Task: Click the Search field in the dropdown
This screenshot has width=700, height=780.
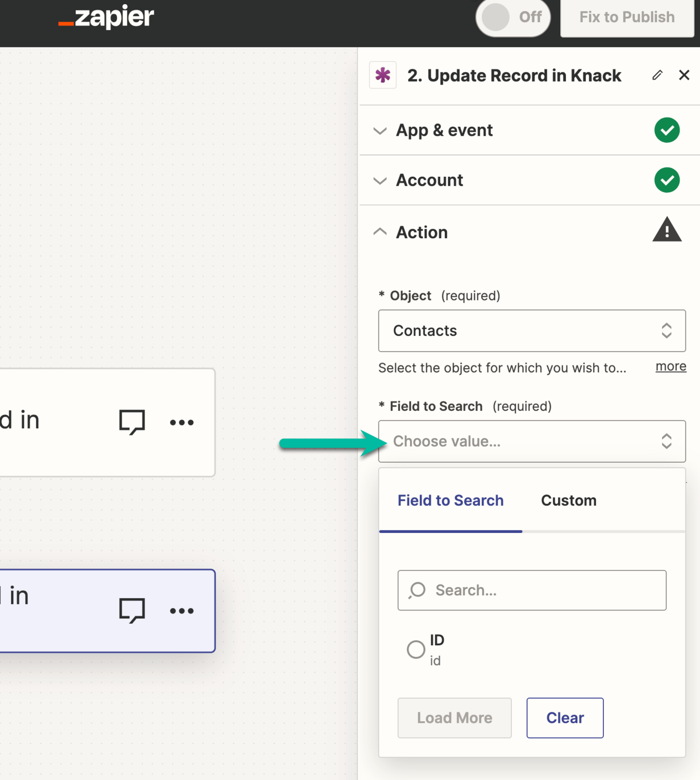Action: (532, 590)
